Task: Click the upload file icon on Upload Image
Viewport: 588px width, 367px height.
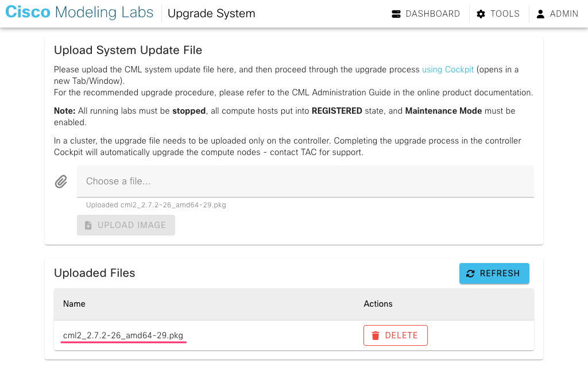Action: (x=88, y=225)
